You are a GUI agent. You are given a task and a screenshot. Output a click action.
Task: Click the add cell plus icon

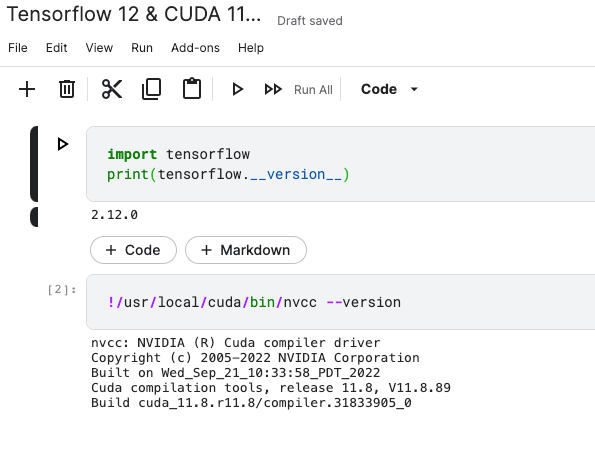pos(27,90)
